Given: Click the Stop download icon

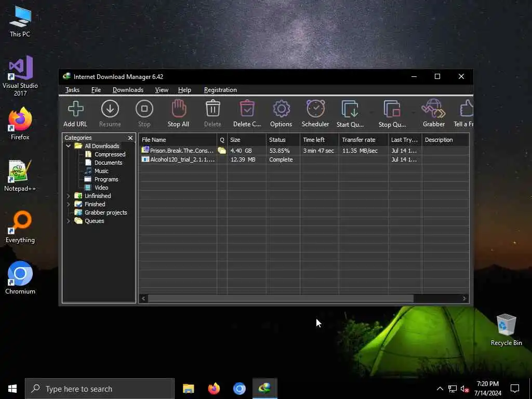Looking at the screenshot, I should click(144, 109).
